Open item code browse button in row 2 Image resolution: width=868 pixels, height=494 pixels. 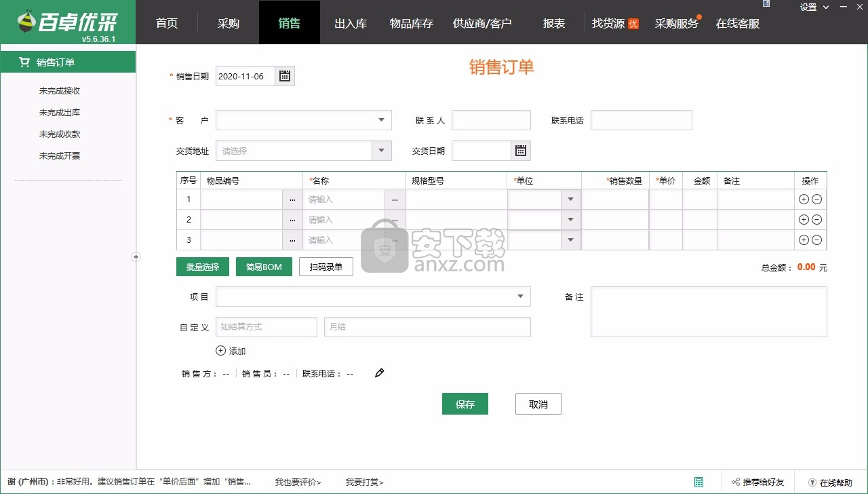click(292, 220)
